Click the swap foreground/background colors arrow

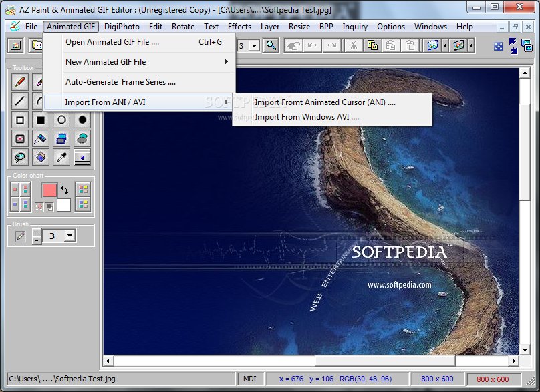64,190
